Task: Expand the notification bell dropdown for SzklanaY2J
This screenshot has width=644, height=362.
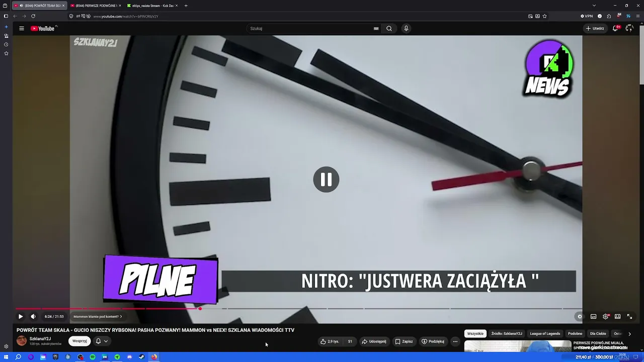Action: 102,341
